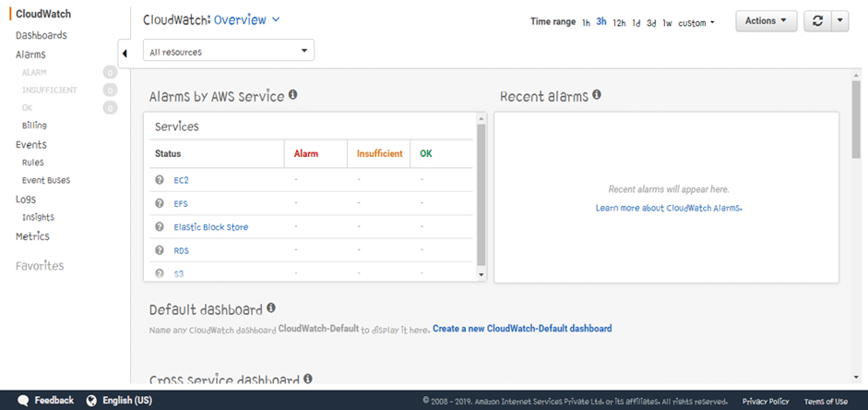Open the Elastic Block Store link
This screenshot has width=868, height=410.
(x=211, y=226)
